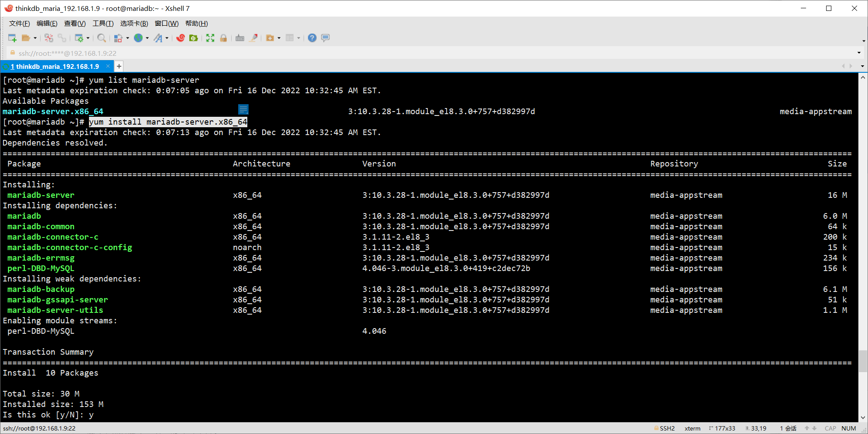The width and height of the screenshot is (868, 434).
Task: Click 'mariadb-server.x86_64' in Available Packages
Action: (x=53, y=112)
